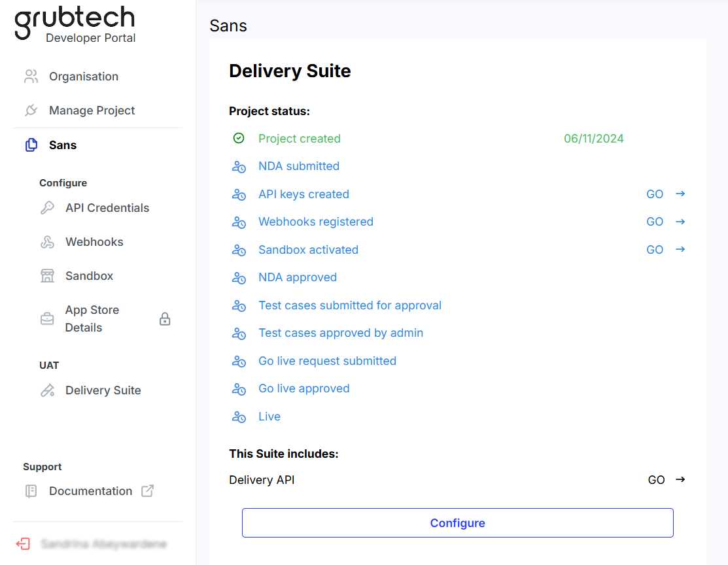Click GO for Delivery API

click(657, 480)
